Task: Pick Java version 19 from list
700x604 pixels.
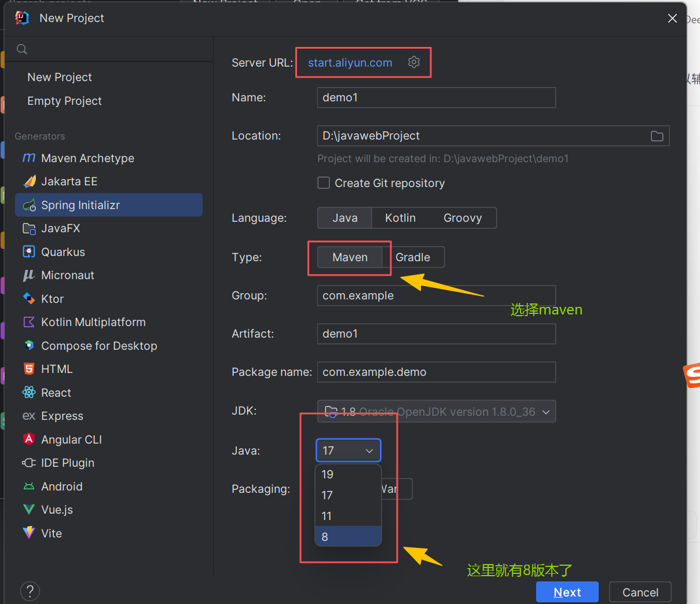Action: pos(348,474)
